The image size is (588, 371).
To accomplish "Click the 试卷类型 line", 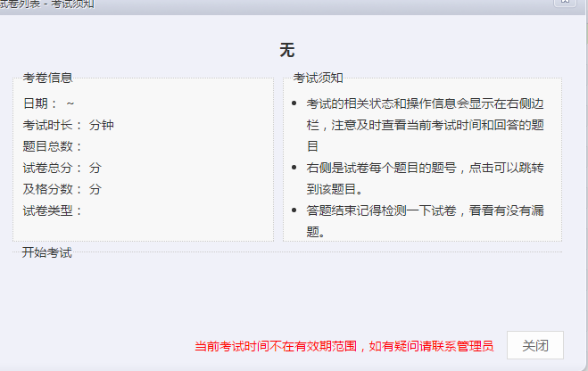I will click(53, 210).
